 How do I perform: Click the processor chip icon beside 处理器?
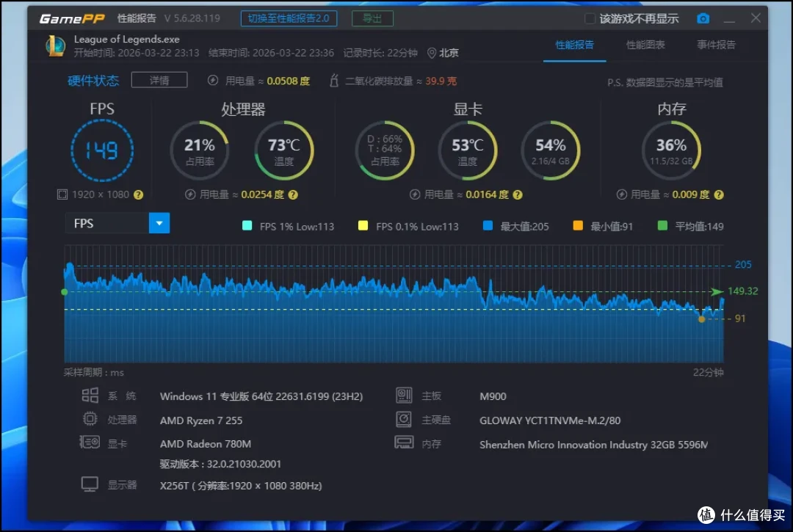click(90, 419)
